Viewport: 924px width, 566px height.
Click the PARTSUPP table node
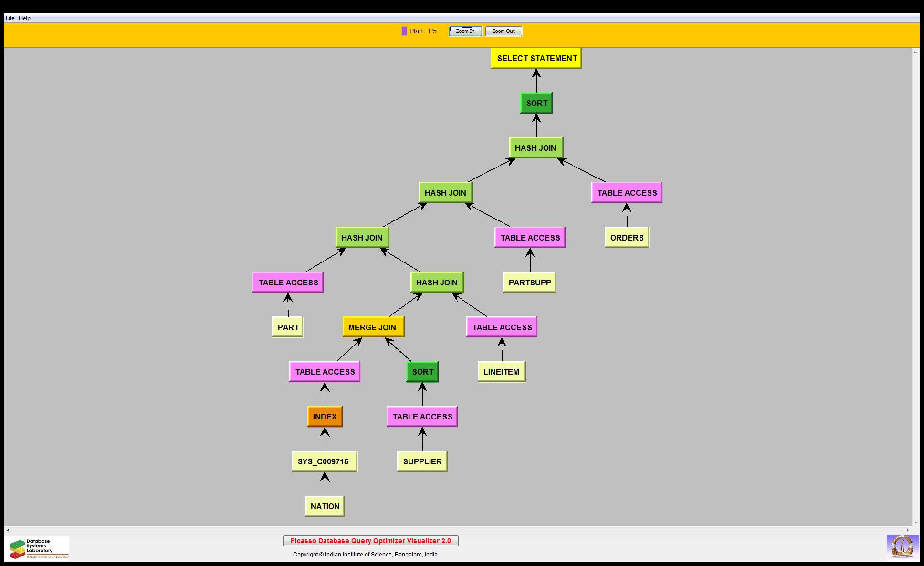point(529,283)
